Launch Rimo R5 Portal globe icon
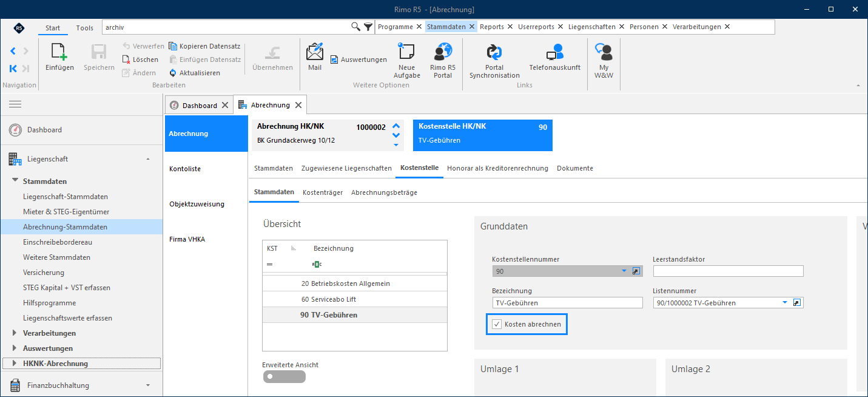868x397 pixels. click(x=443, y=52)
